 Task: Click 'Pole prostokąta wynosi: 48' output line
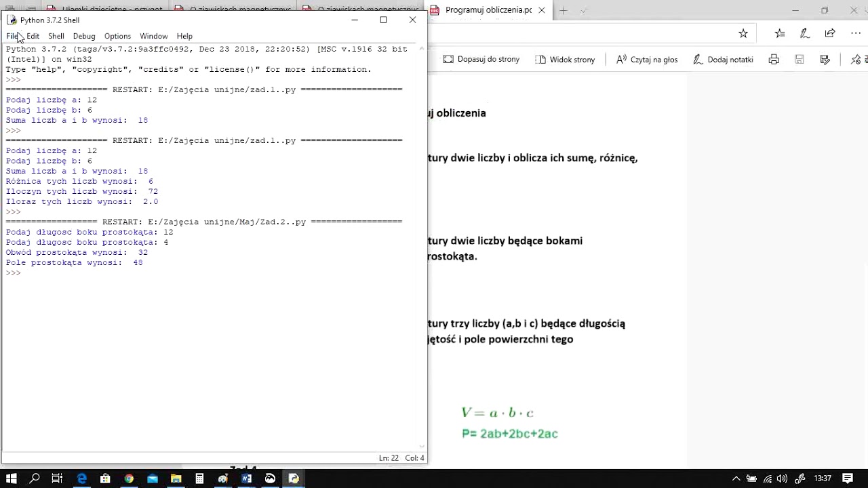[74, 262]
